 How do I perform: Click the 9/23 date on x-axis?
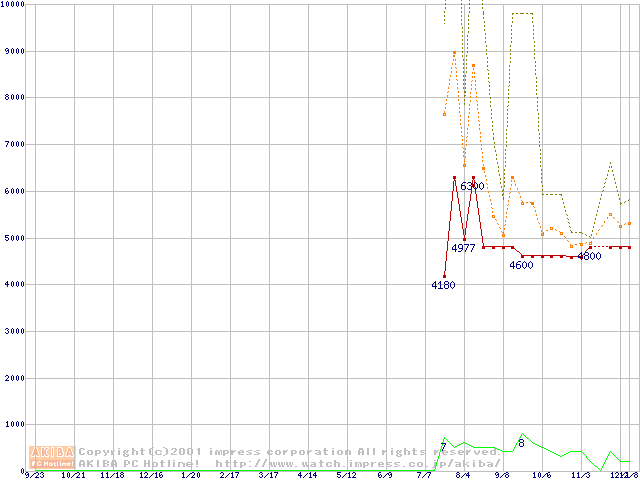33,476
